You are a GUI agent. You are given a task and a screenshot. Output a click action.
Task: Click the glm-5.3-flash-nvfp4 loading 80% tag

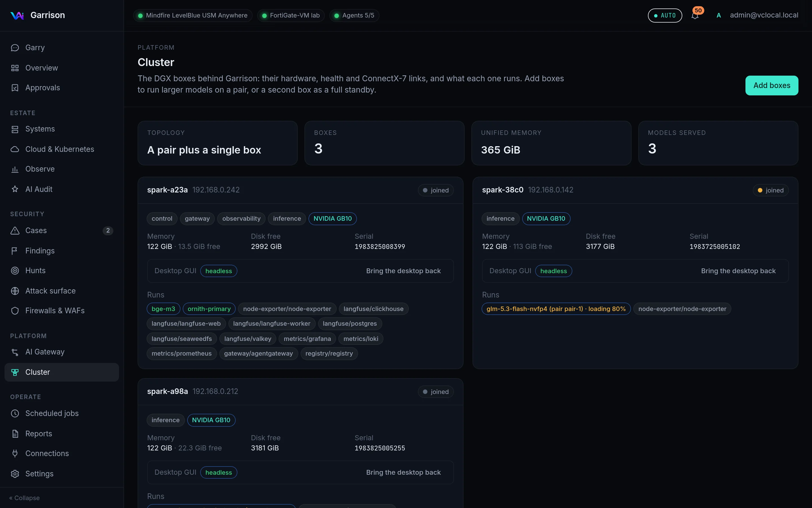click(556, 309)
